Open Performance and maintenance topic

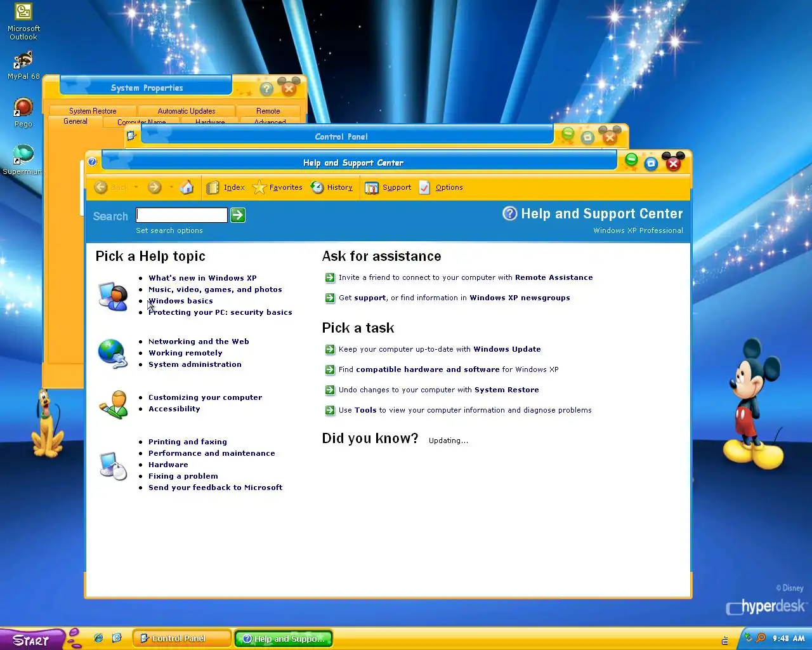(x=212, y=453)
